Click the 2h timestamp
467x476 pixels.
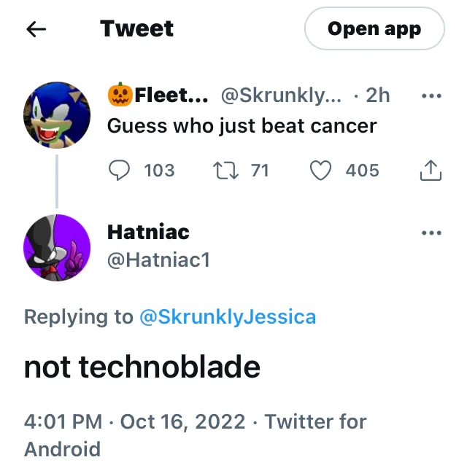point(377,95)
